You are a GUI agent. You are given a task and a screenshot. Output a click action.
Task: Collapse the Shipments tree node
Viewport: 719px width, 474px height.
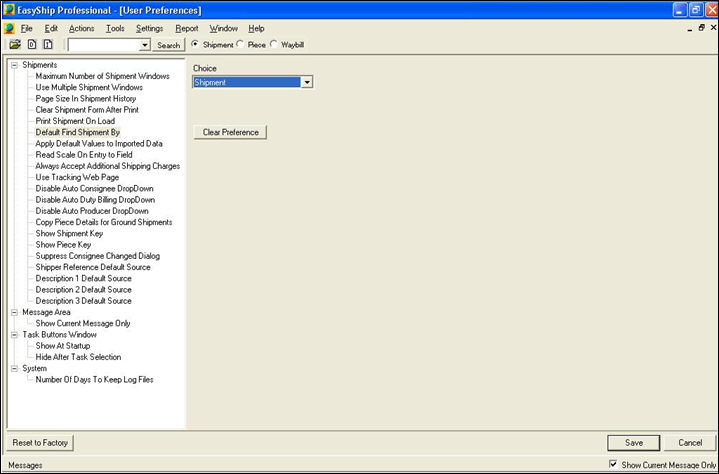15,65
